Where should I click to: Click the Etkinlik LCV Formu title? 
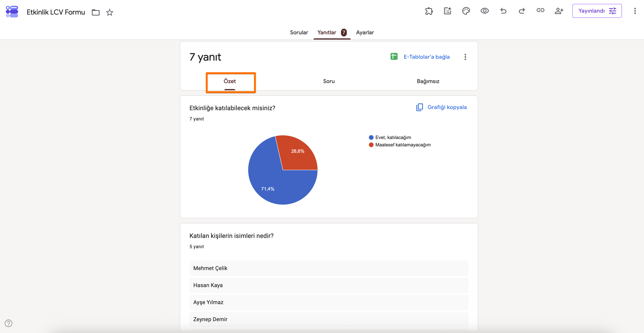[x=56, y=12]
